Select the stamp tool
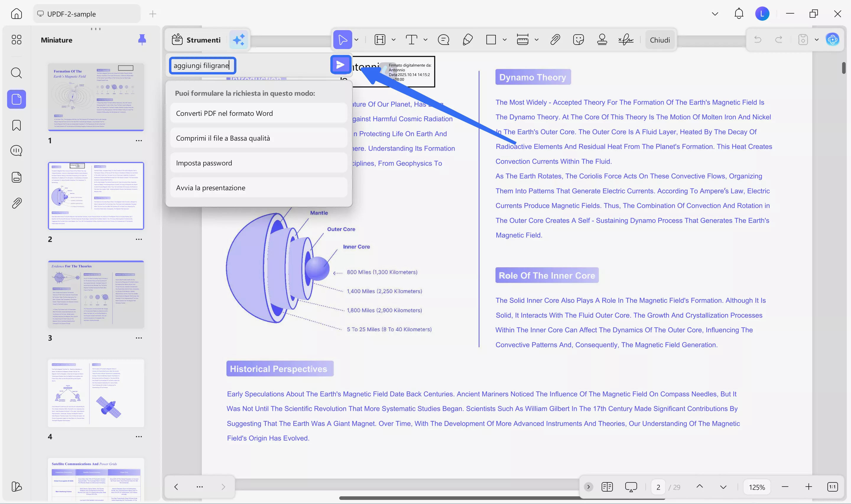851x504 pixels. pyautogui.click(x=602, y=40)
